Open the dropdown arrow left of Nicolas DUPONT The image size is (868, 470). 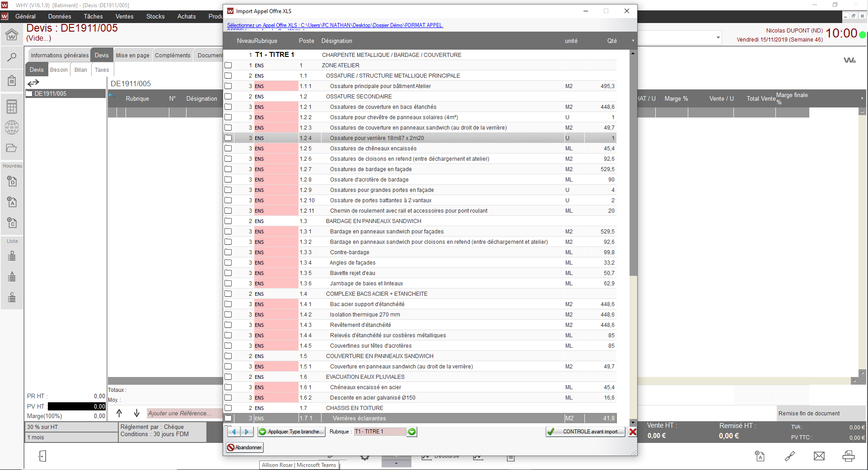pyautogui.click(x=718, y=37)
